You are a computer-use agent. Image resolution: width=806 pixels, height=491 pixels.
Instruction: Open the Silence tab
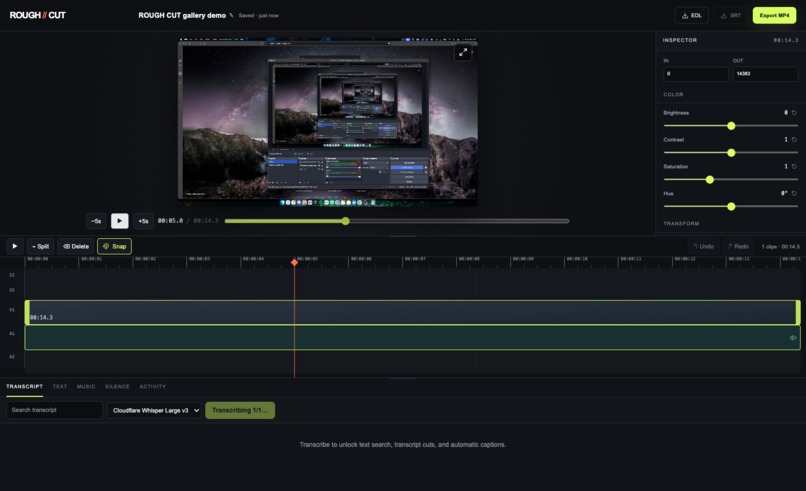coord(117,387)
